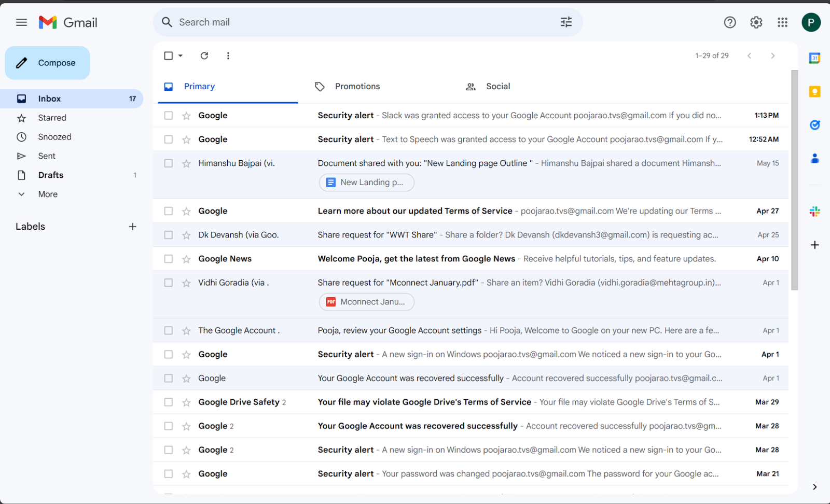Go to newer messages arrow
This screenshot has width=830, height=504.
(749, 55)
